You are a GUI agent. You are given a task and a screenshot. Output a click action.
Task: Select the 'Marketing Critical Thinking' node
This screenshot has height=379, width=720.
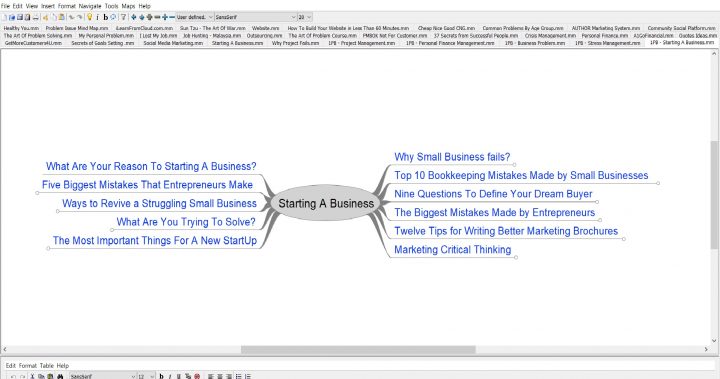coord(452,249)
